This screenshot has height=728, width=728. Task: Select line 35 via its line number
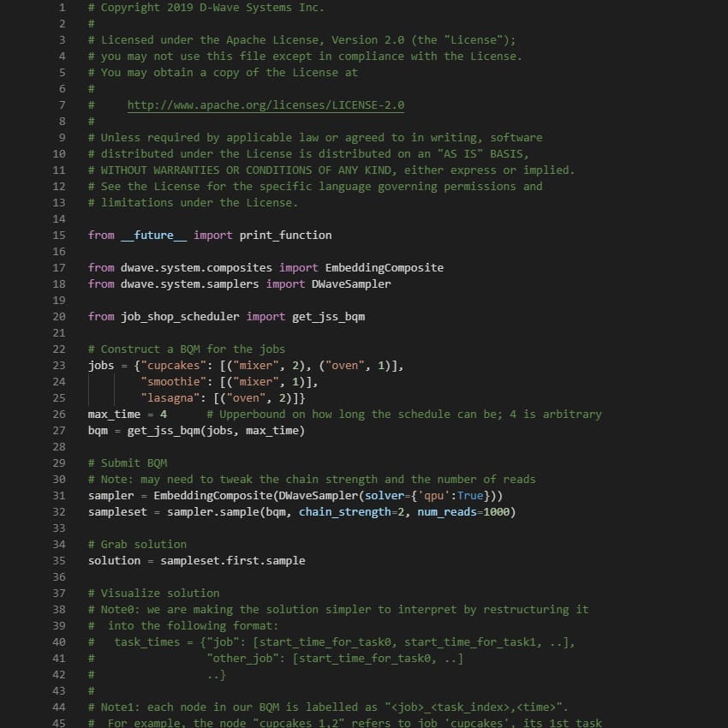[x=59, y=561]
